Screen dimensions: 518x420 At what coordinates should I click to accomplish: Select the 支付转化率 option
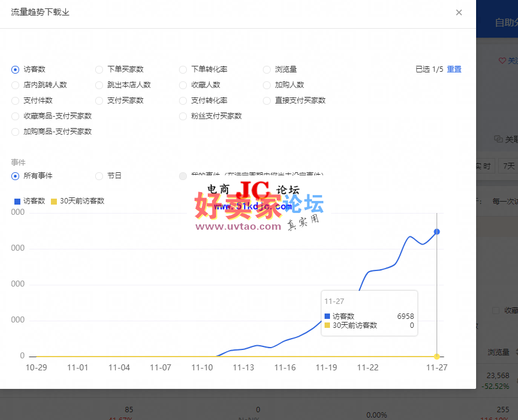pyautogui.click(x=183, y=101)
